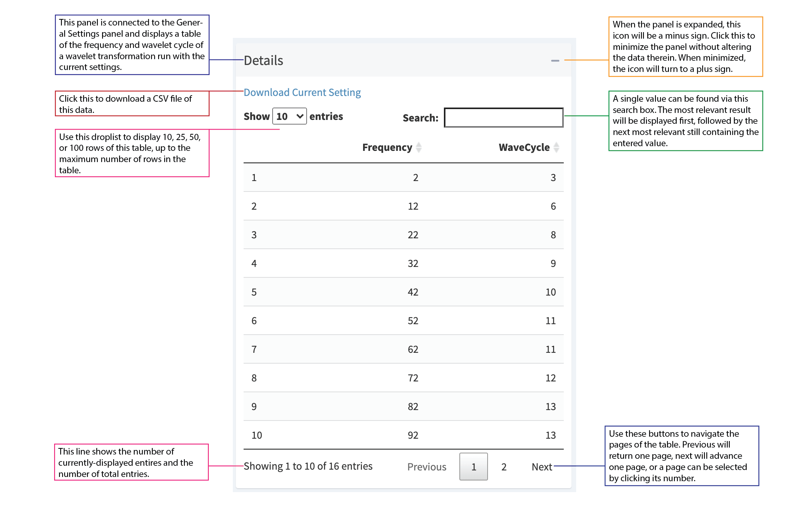Screen dimensions: 812x530
Task: Select the row with frequency 22
Action: (x=403, y=235)
